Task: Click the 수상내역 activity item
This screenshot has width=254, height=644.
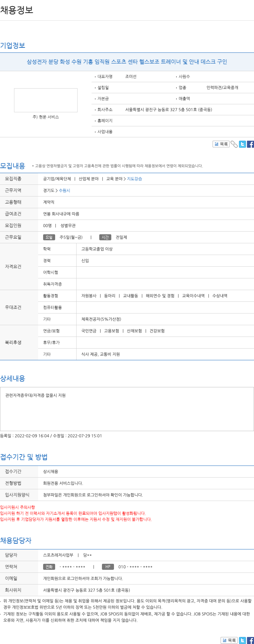Action: point(220,296)
